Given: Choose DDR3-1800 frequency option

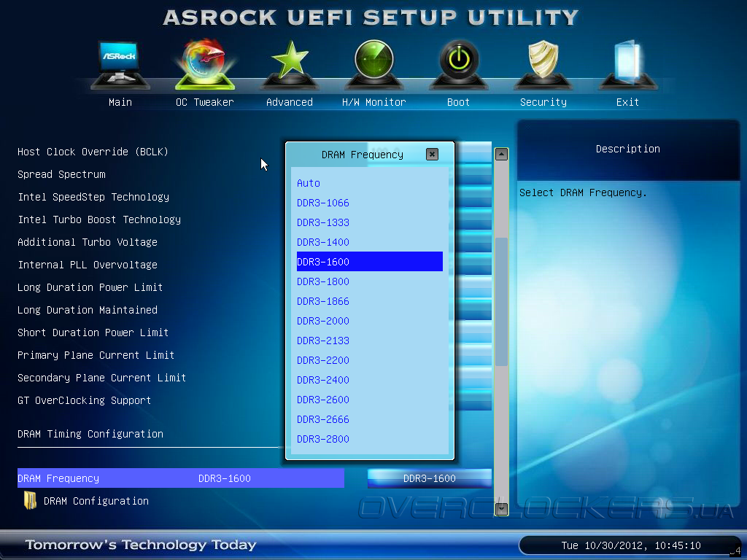Looking at the screenshot, I should pos(370,281).
